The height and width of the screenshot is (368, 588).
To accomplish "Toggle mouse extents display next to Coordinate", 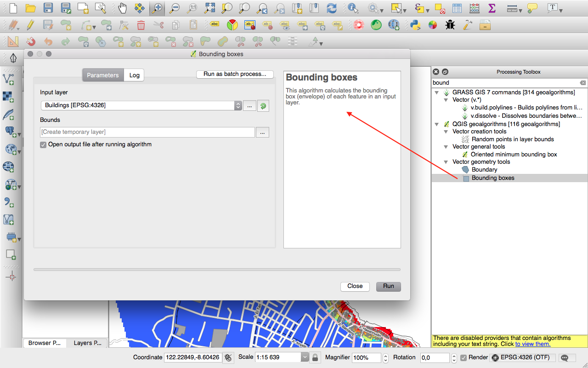I will [228, 357].
